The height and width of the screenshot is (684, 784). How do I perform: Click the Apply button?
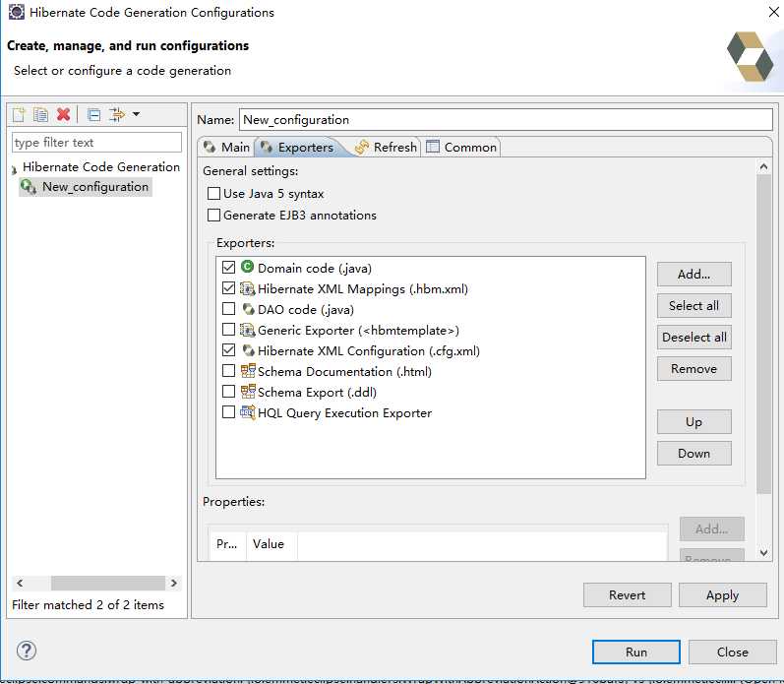pos(722,595)
